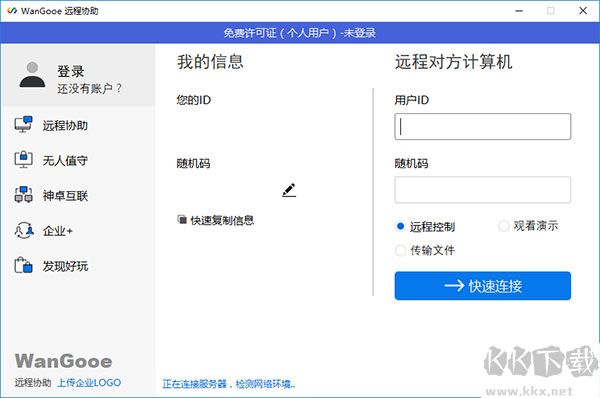Image resolution: width=600 pixels, height=398 pixels.
Task: Select the 传输文件 radio button
Action: pos(400,251)
